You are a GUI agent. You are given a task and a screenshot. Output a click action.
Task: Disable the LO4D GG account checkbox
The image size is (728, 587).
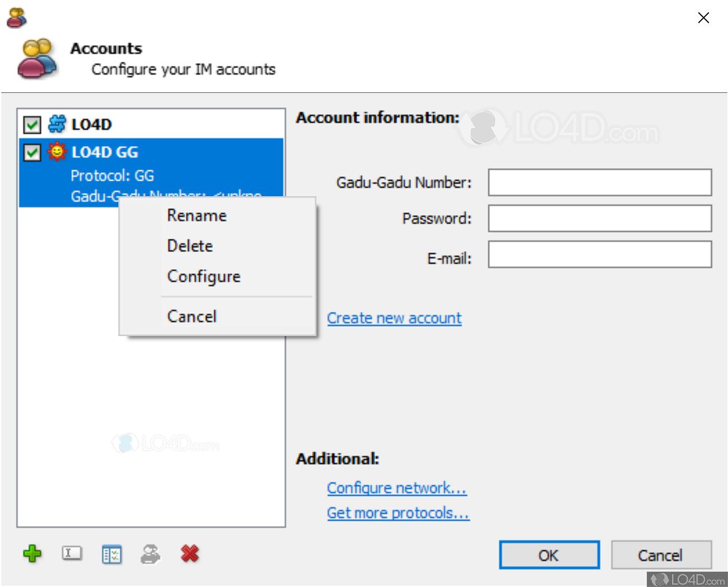tap(32, 152)
